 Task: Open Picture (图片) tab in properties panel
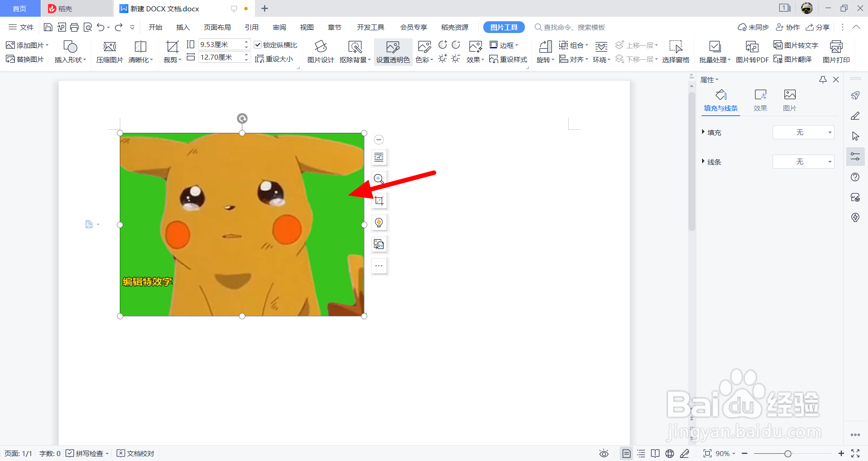(790, 100)
